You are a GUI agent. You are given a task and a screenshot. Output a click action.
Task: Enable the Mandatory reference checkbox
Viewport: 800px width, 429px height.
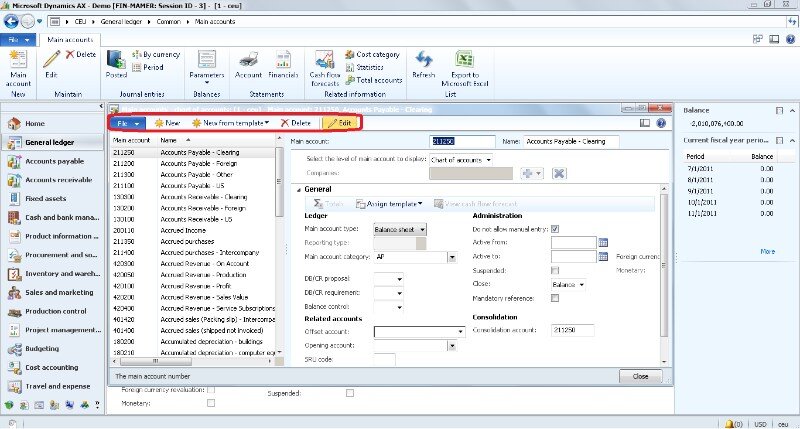(555, 298)
